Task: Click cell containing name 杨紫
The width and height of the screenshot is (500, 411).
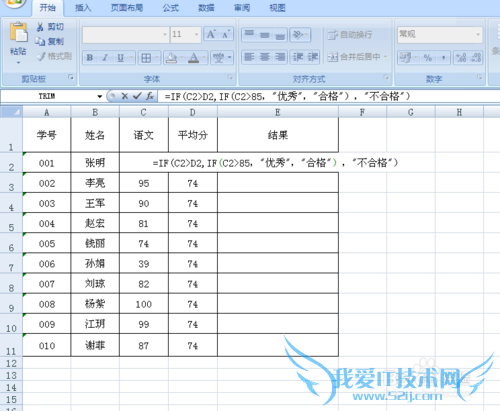Action: tap(95, 304)
